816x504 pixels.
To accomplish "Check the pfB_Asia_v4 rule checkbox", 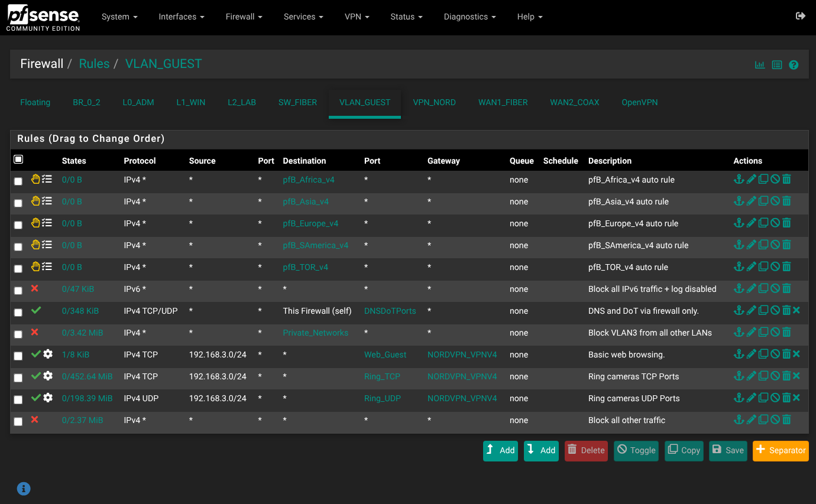I will [x=18, y=203].
